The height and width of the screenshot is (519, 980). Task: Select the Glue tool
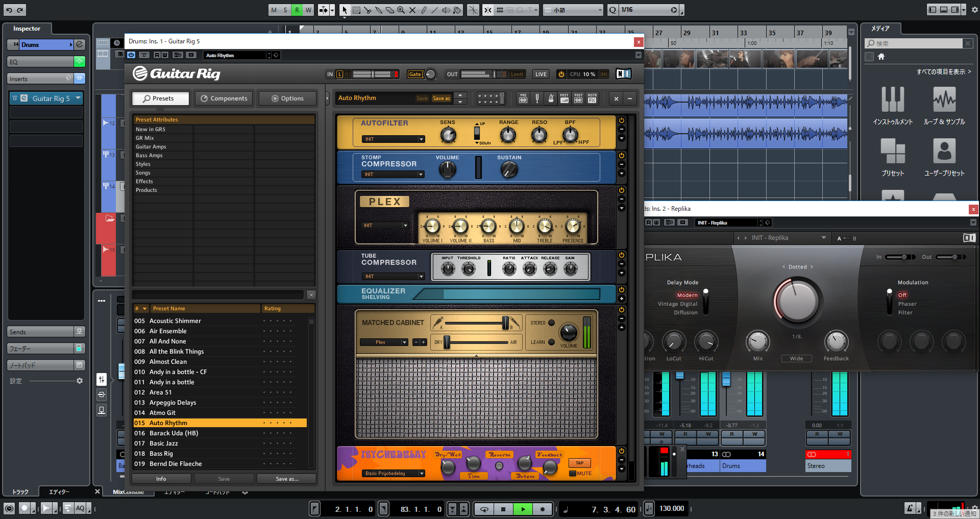point(379,10)
